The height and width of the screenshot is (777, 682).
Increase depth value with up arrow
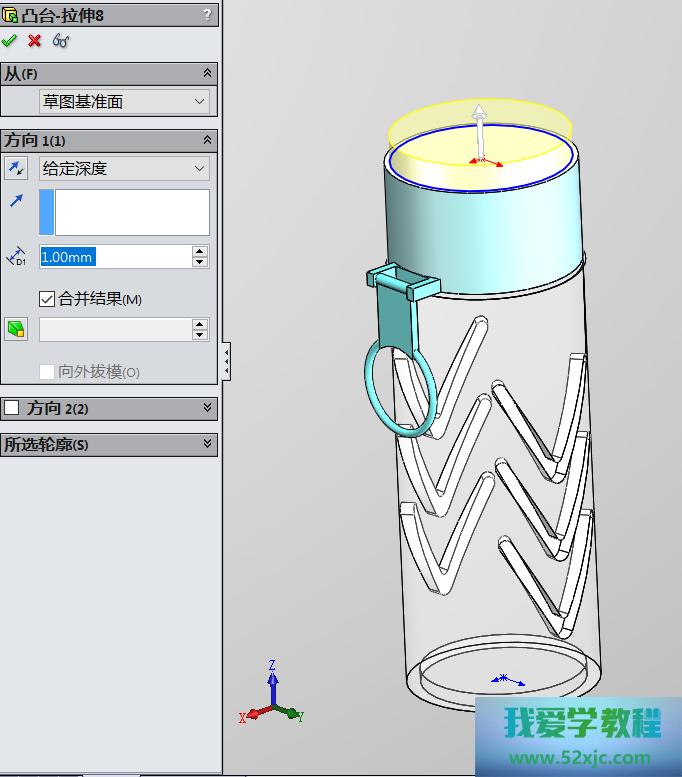[x=200, y=251]
